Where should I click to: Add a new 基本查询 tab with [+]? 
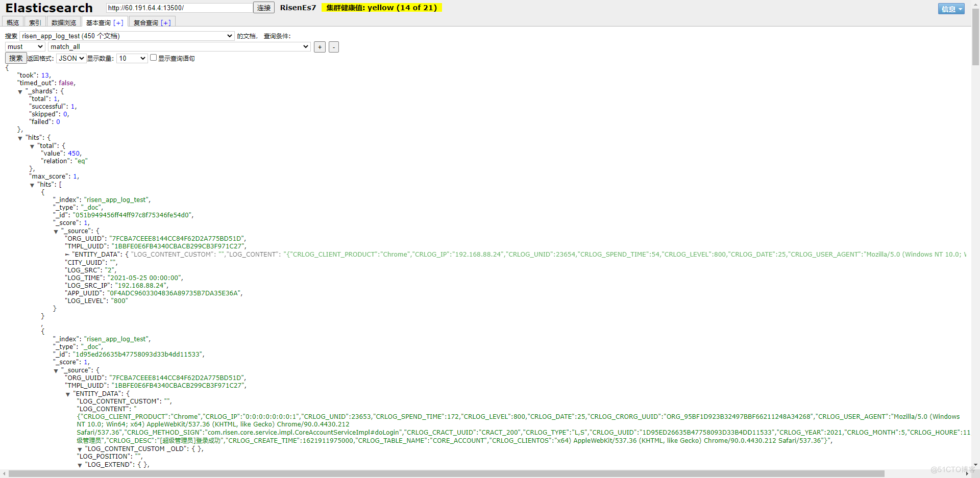pos(118,22)
